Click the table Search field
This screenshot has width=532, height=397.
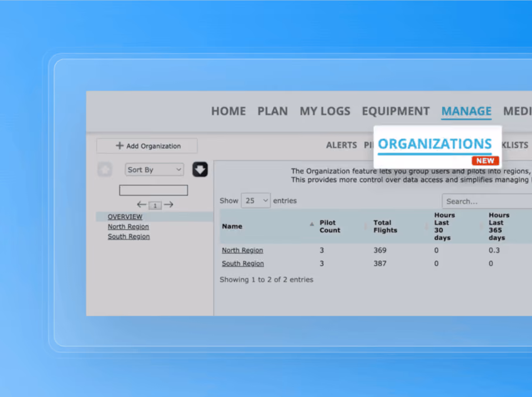pyautogui.click(x=487, y=201)
